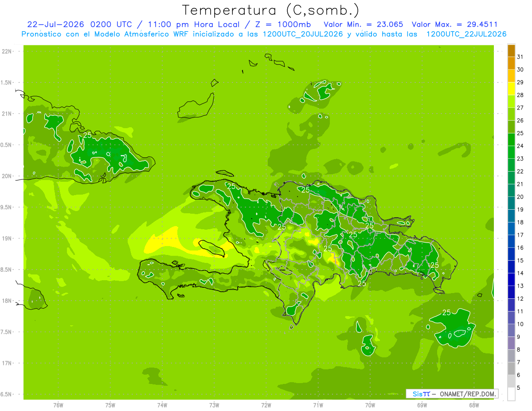Viewport: 532px width, 411px height.
Task: Select "1200UTC_22JUL2026" valid-until time
Action: coord(466,34)
